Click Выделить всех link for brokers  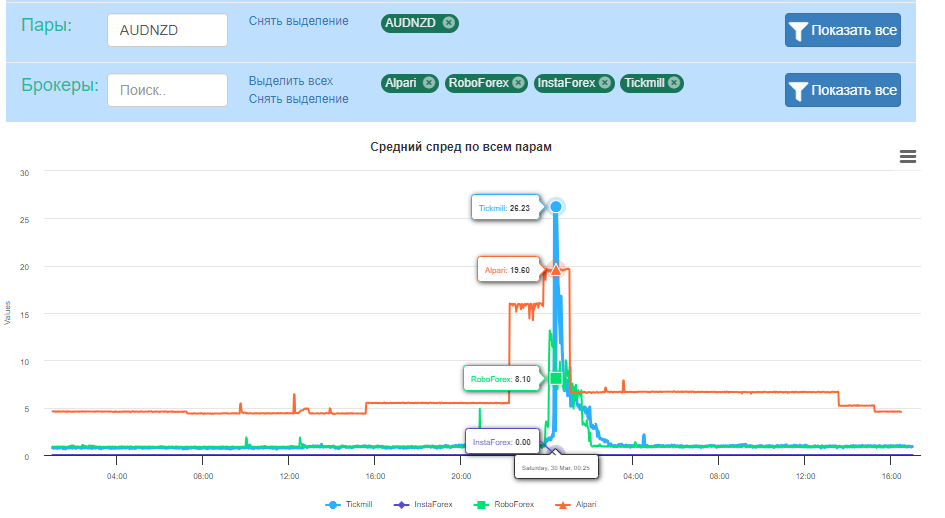(x=290, y=81)
